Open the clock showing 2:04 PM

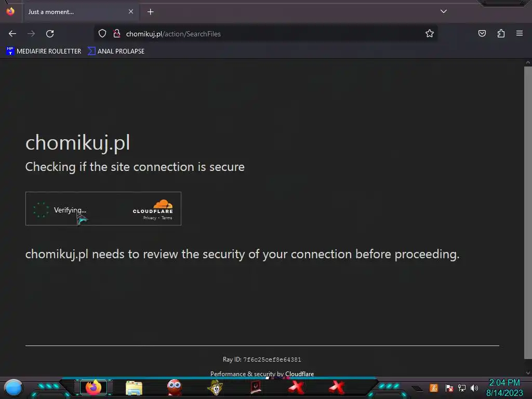coord(504,388)
